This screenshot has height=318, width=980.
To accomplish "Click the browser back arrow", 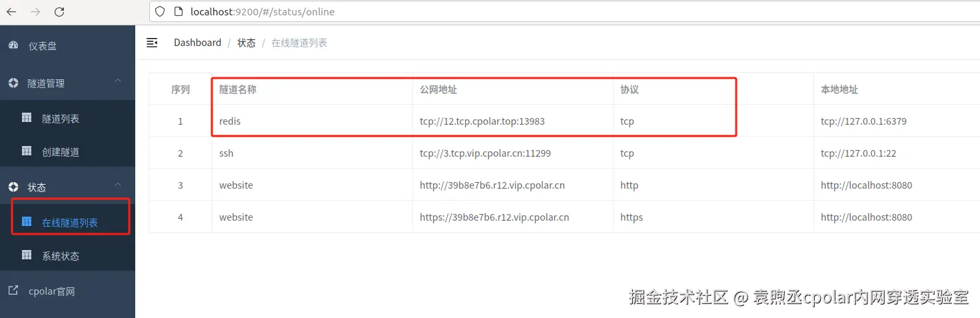I will 11,11.
